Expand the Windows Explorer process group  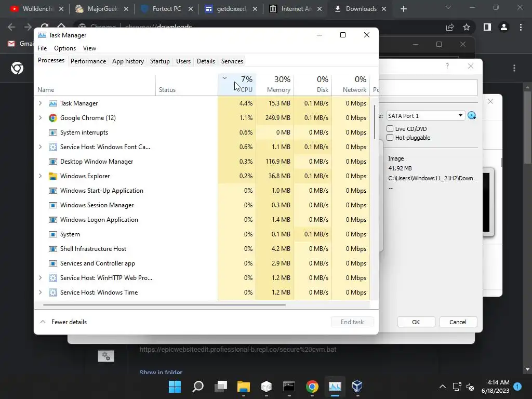(x=41, y=176)
